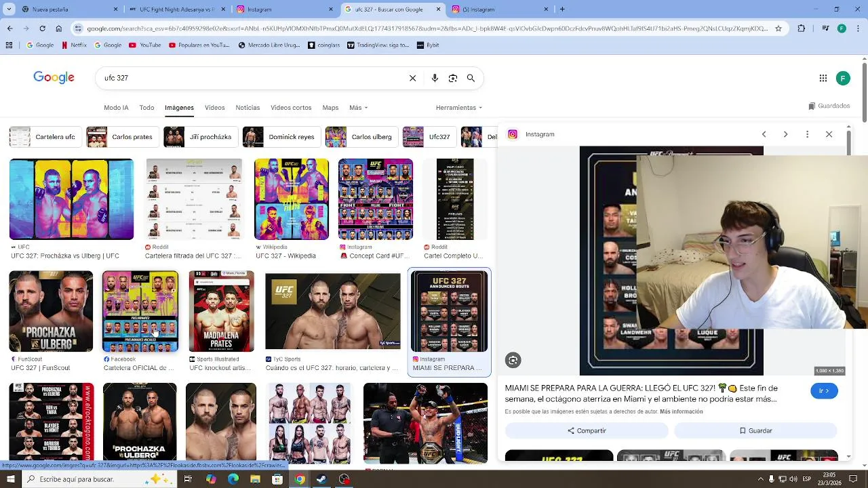Open the Mercado Libre Uruguay bookmark

pyautogui.click(x=269, y=45)
